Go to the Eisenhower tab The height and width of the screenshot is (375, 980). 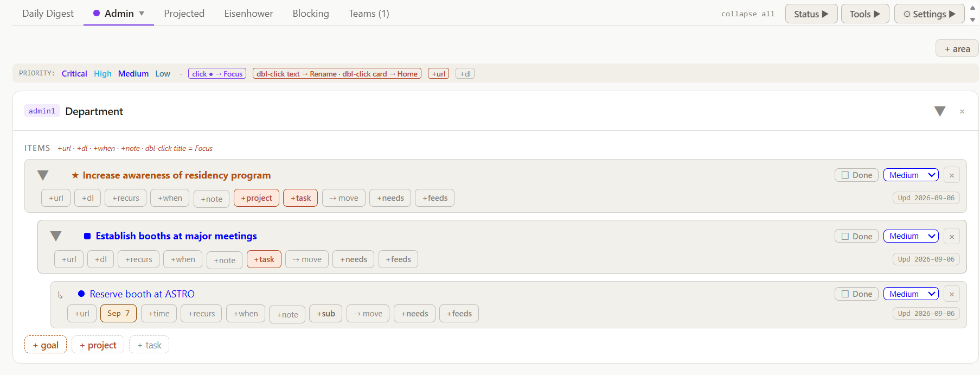click(248, 14)
